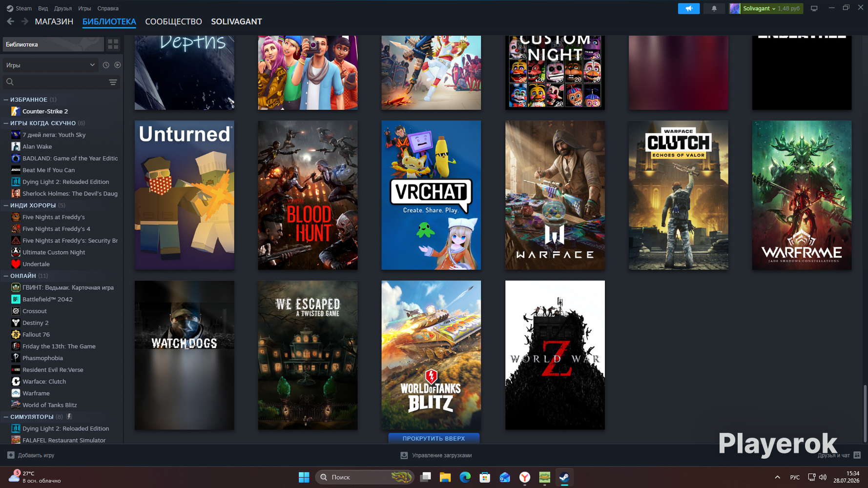Screen dimensions: 868x488
Task: Open the Справка menu
Action: coord(108,8)
